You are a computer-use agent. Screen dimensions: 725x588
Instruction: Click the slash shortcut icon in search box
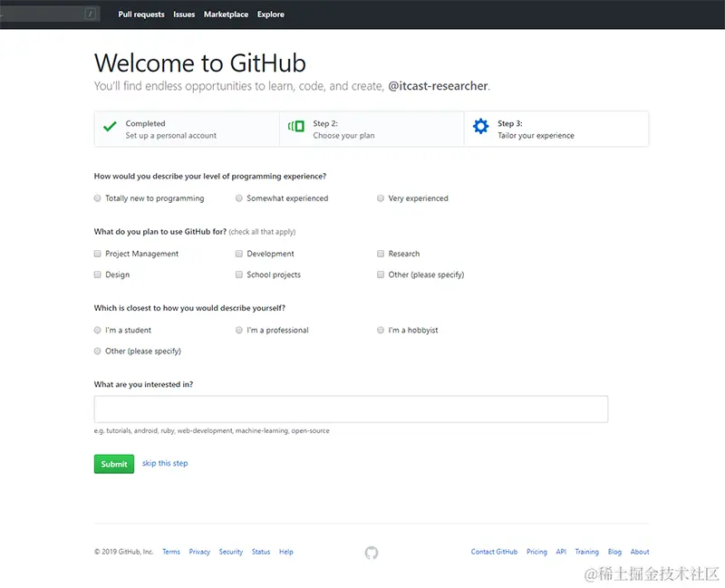(x=91, y=14)
